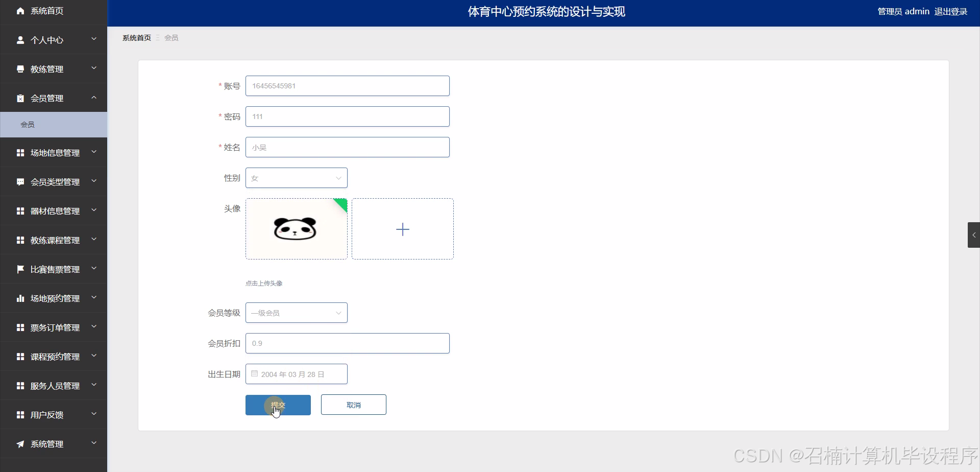This screenshot has width=980, height=472.
Task: Open 场地信息管理 via its grid icon
Action: (x=20, y=152)
